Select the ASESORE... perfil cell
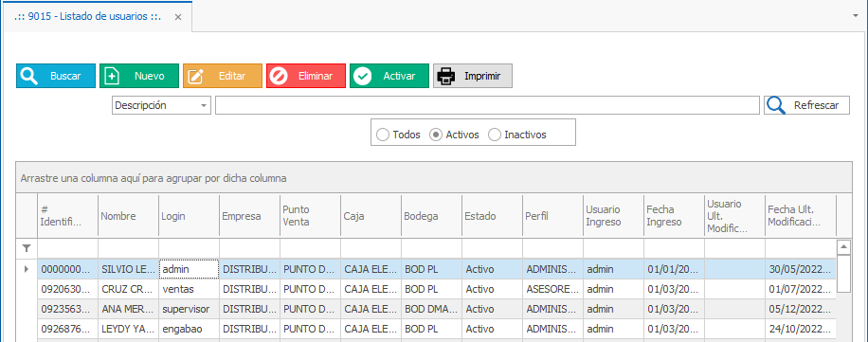 pyautogui.click(x=552, y=289)
